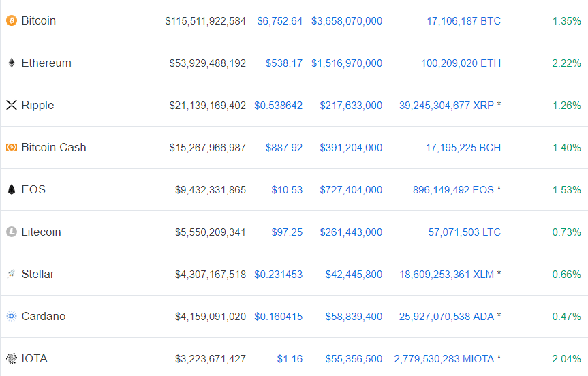
Task: Click supply 57,071,503 LTC
Action: pyautogui.click(x=465, y=232)
